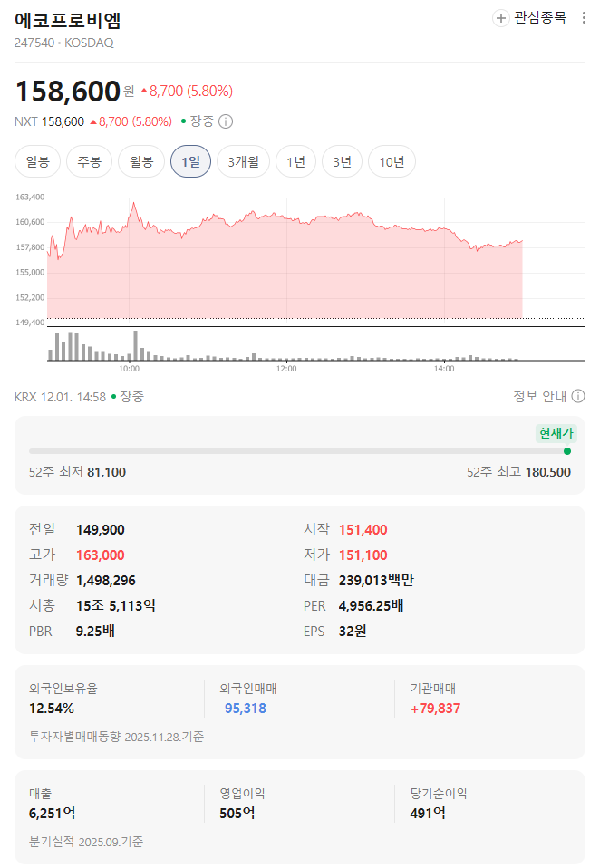The height and width of the screenshot is (868, 590).
Task: Click 전일 value 149,900
Action: pyautogui.click(x=101, y=530)
